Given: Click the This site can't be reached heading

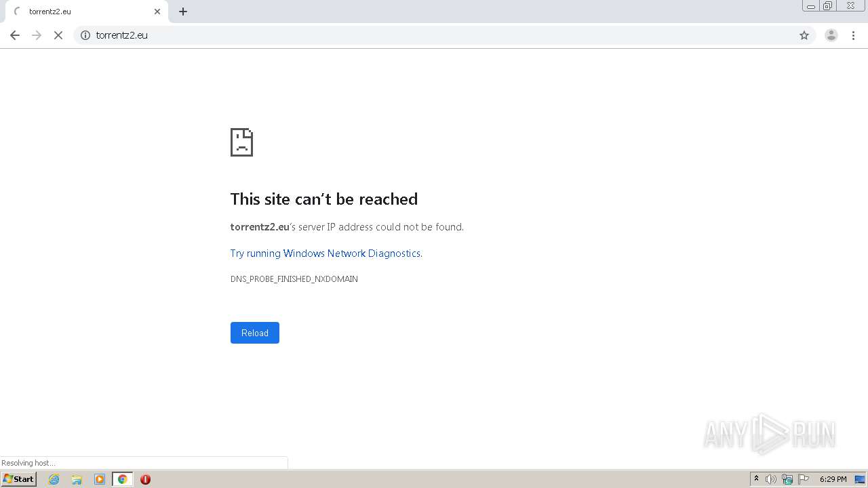Looking at the screenshot, I should 324,199.
